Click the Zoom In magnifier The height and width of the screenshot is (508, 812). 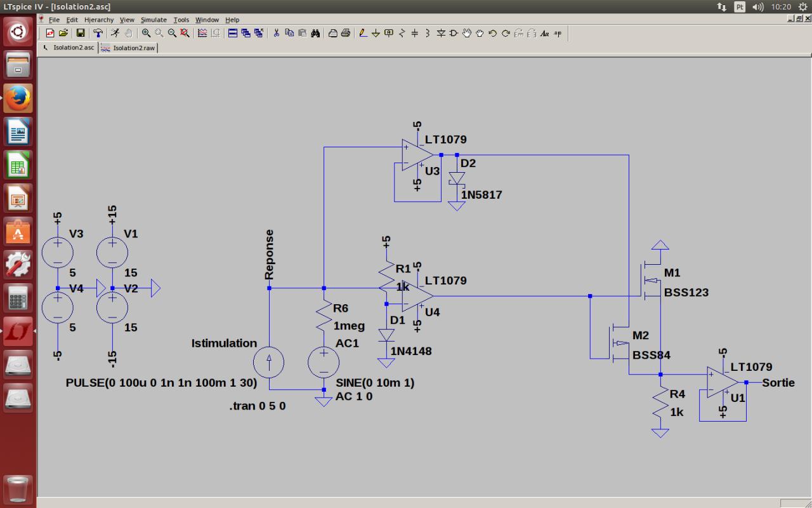[x=146, y=33]
